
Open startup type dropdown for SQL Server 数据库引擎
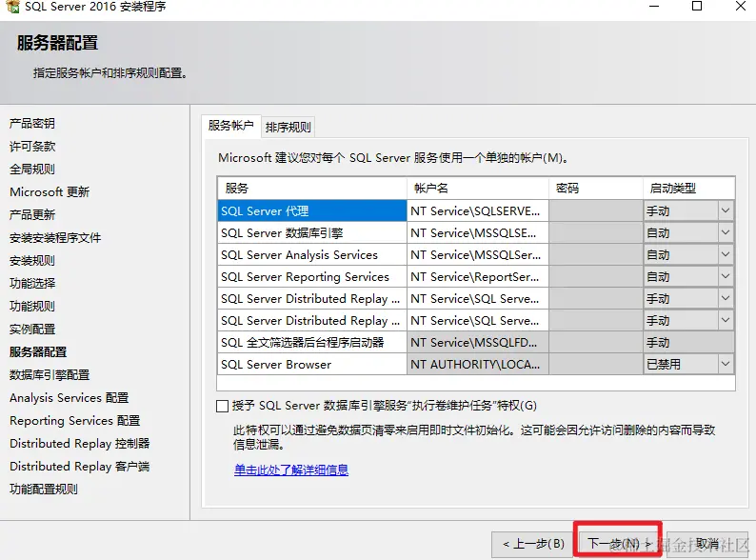[x=726, y=232]
